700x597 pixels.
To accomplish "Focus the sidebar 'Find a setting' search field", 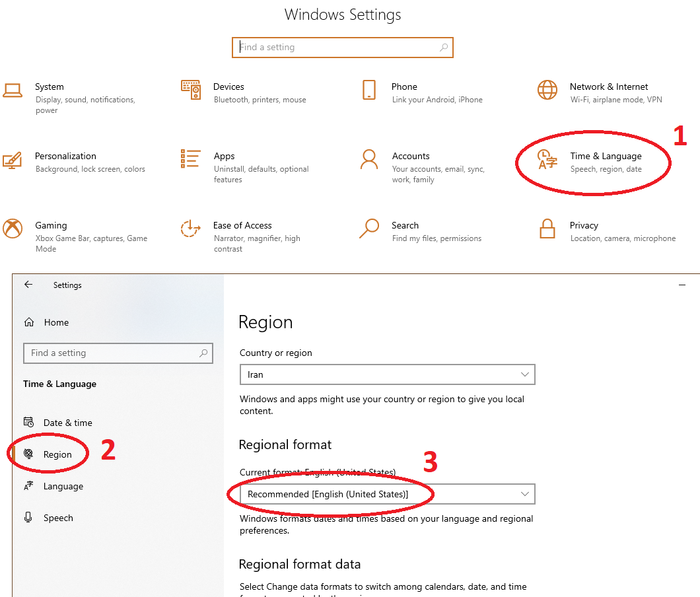I will 118,353.
